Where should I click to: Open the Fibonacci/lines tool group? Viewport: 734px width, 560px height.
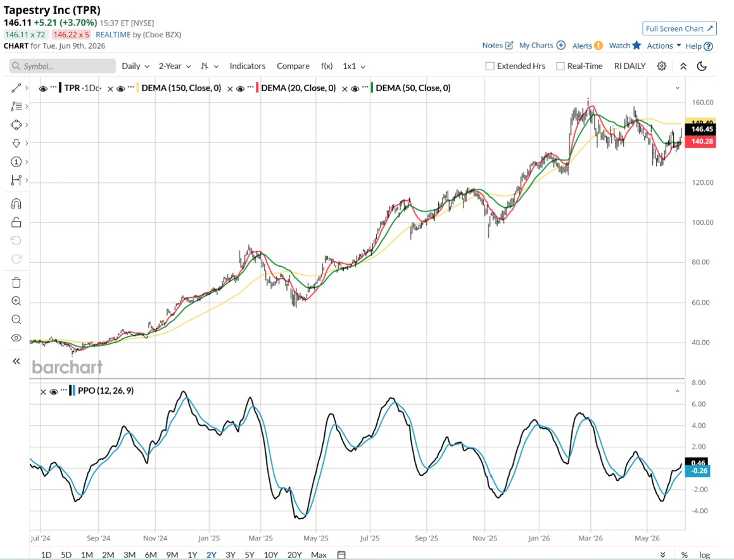point(16,106)
